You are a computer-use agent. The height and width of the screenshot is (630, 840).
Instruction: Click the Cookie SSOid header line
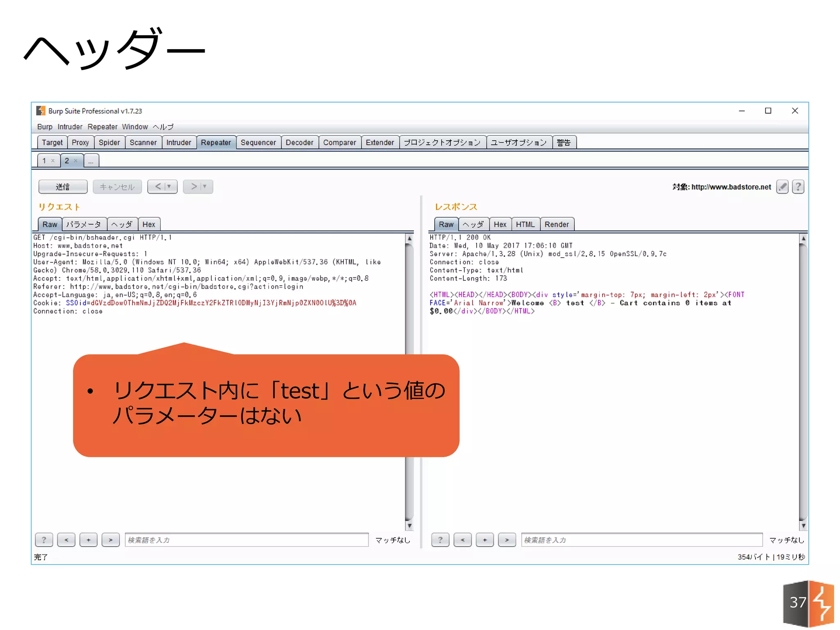195,303
